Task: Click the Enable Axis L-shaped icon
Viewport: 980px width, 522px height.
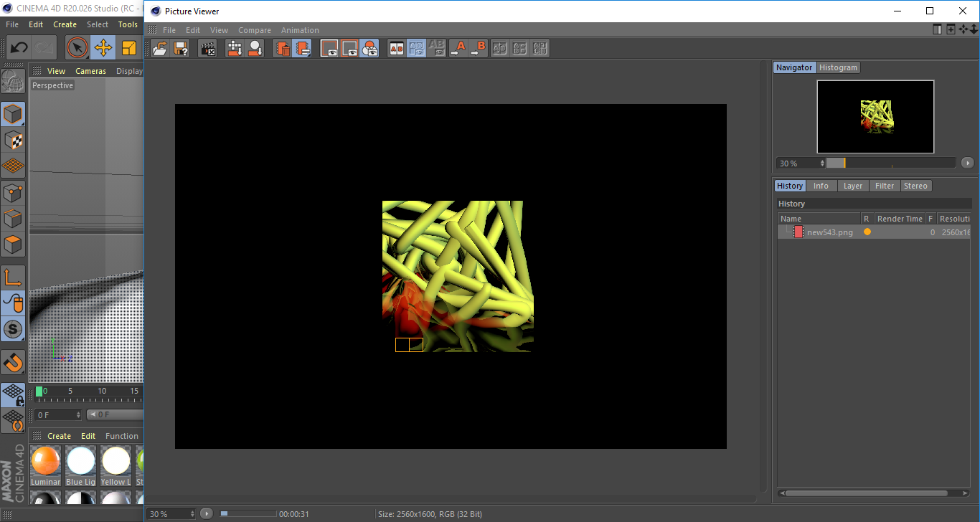Action: click(13, 277)
